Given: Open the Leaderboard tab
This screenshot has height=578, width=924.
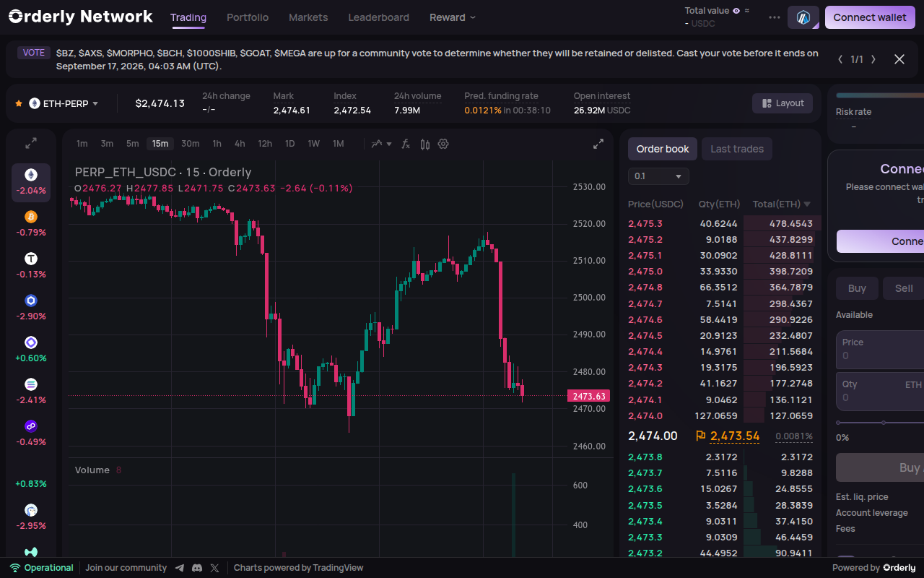Looking at the screenshot, I should [378, 17].
